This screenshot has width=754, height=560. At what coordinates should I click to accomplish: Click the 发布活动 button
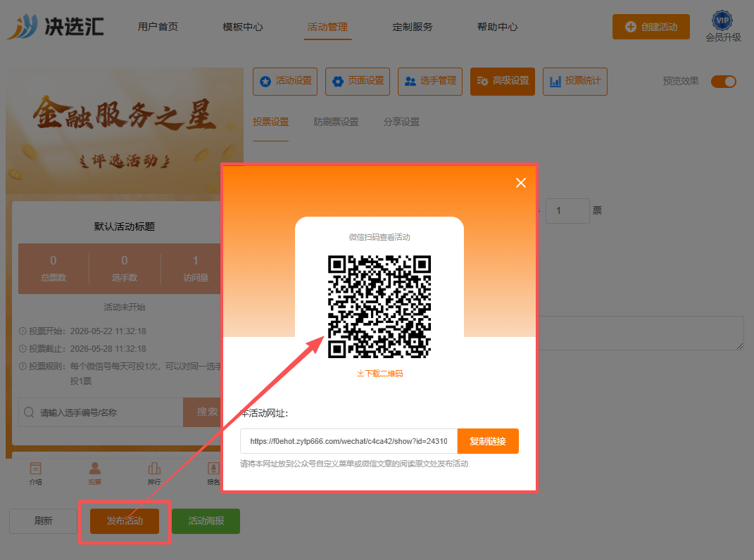point(125,521)
